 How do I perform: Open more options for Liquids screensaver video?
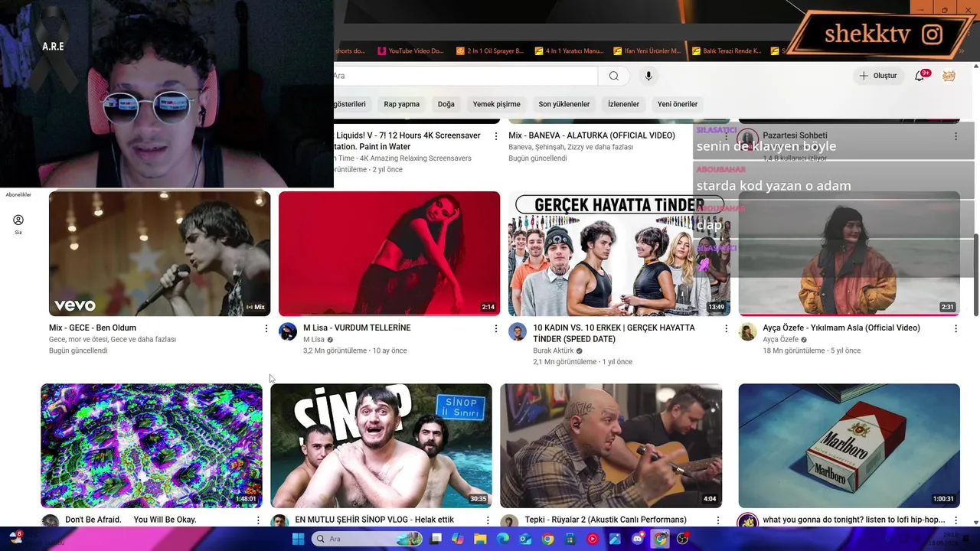click(x=496, y=136)
